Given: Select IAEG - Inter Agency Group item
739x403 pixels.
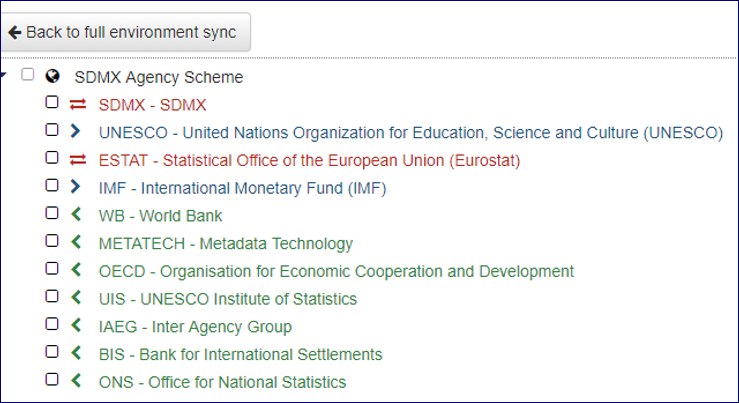Looking at the screenshot, I should coord(195,327).
